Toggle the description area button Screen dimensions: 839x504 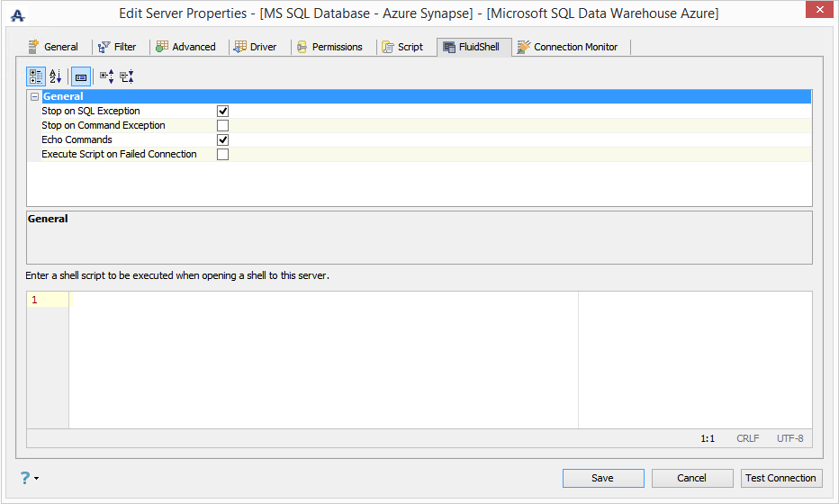click(80, 76)
